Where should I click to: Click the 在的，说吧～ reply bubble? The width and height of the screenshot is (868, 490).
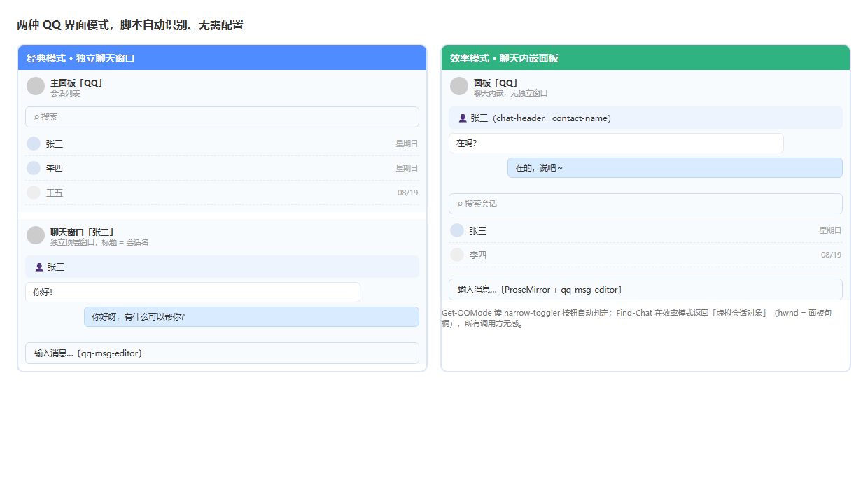point(675,167)
